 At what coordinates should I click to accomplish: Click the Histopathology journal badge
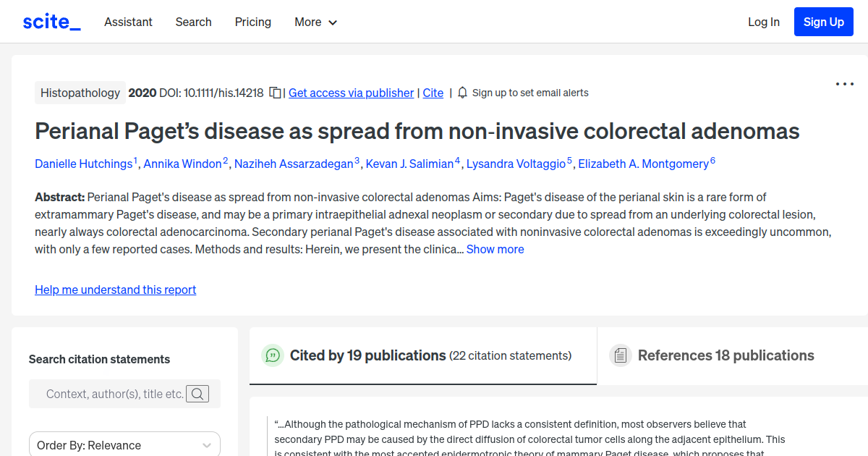tap(80, 93)
